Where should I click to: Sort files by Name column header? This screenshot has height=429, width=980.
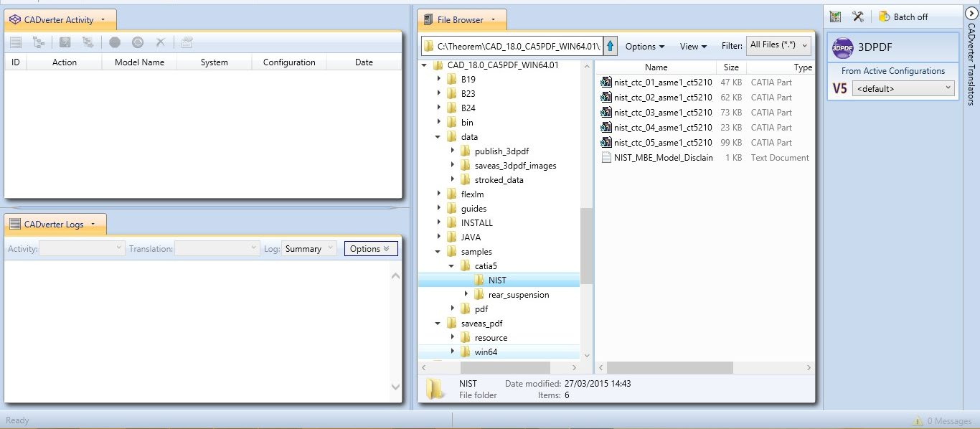coord(656,67)
